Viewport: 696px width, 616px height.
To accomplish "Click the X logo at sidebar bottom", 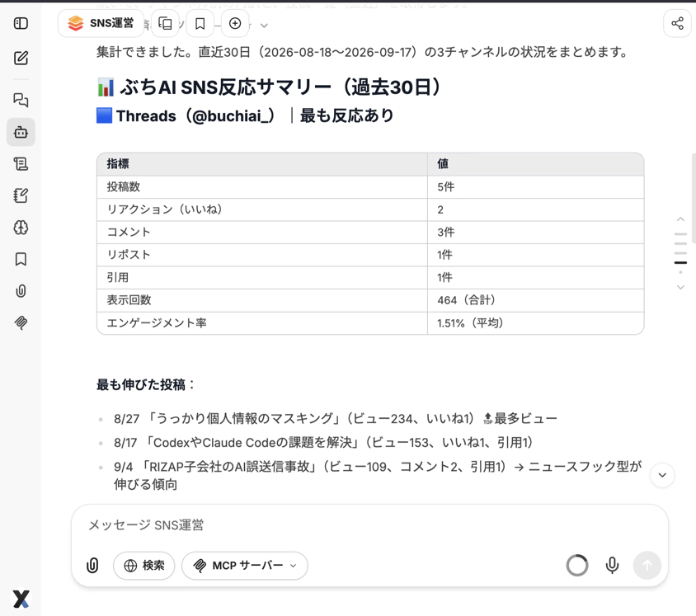I will (x=21, y=600).
